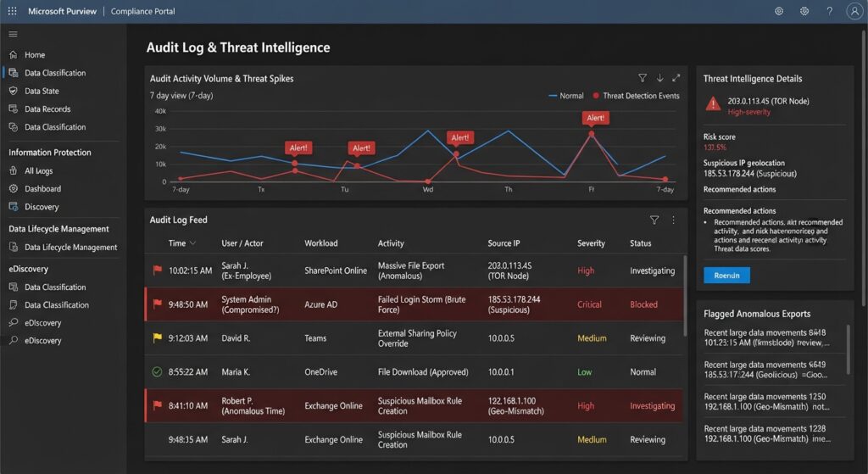868x474 pixels.
Task: Click the Audit Log Feed vertical scrollbar
Action: [685, 296]
